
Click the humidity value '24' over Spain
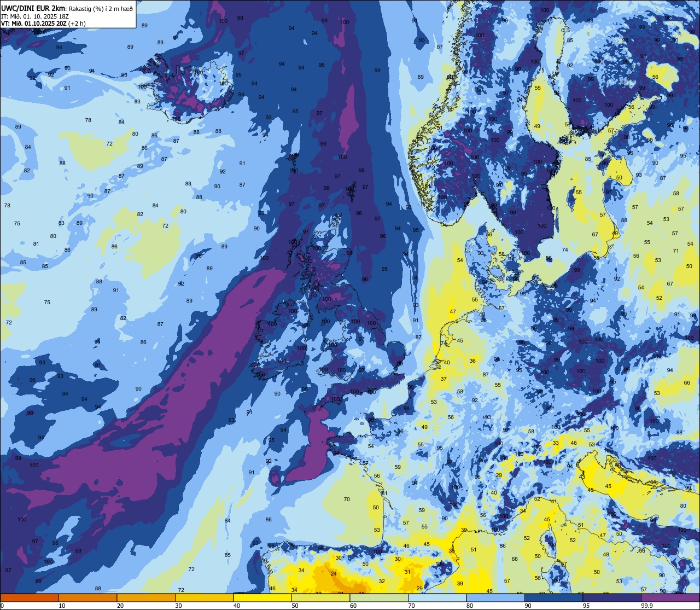coord(334,573)
